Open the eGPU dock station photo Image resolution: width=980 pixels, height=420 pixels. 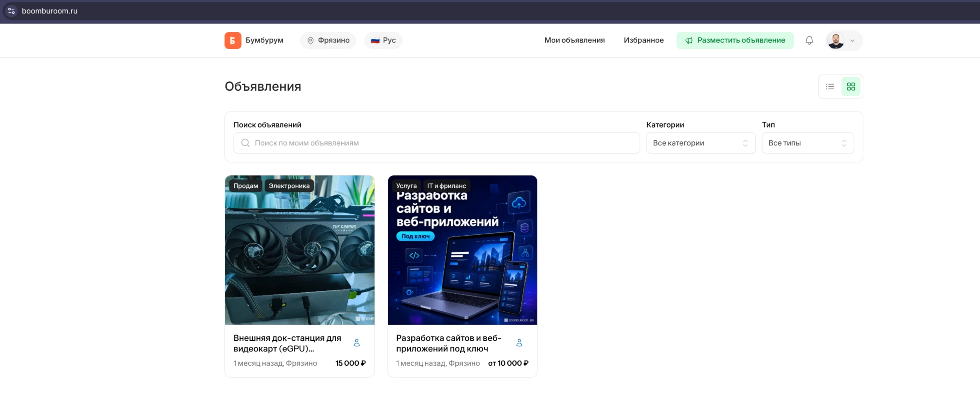300,250
